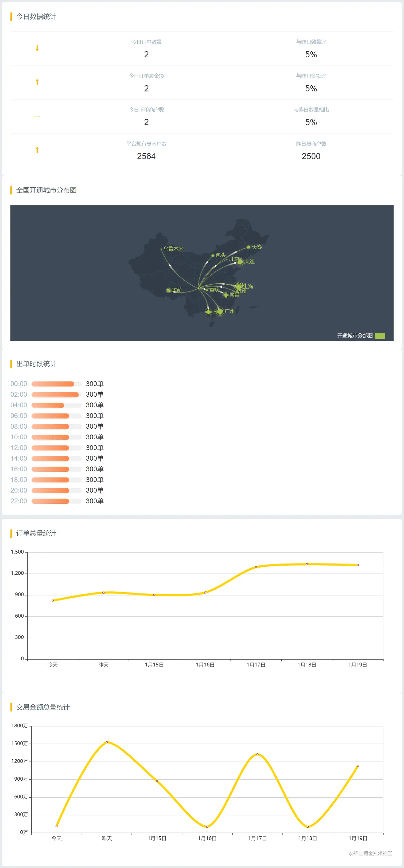The image size is (404, 868).
Task: Click the 22:00 order progress bar
Action: coord(56,501)
